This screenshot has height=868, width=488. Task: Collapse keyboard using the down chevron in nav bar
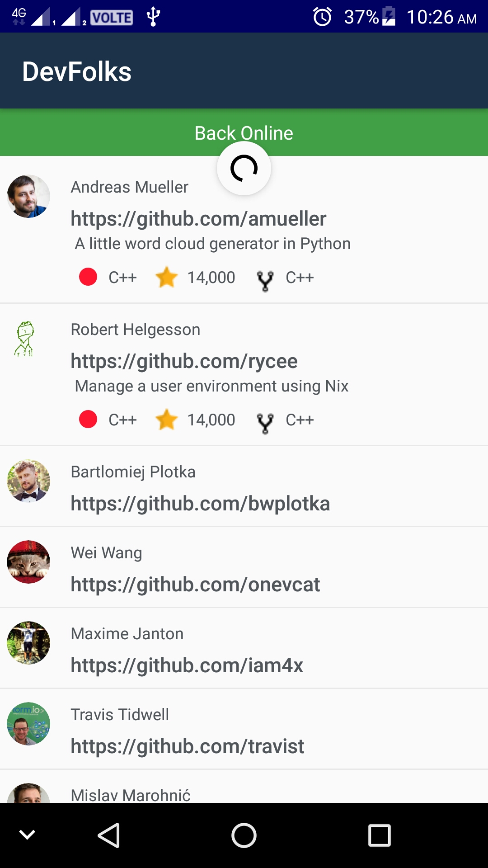27,835
